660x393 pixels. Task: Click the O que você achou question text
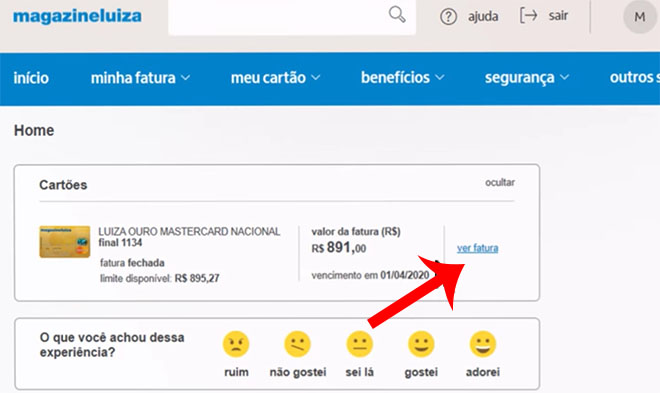[112, 345]
